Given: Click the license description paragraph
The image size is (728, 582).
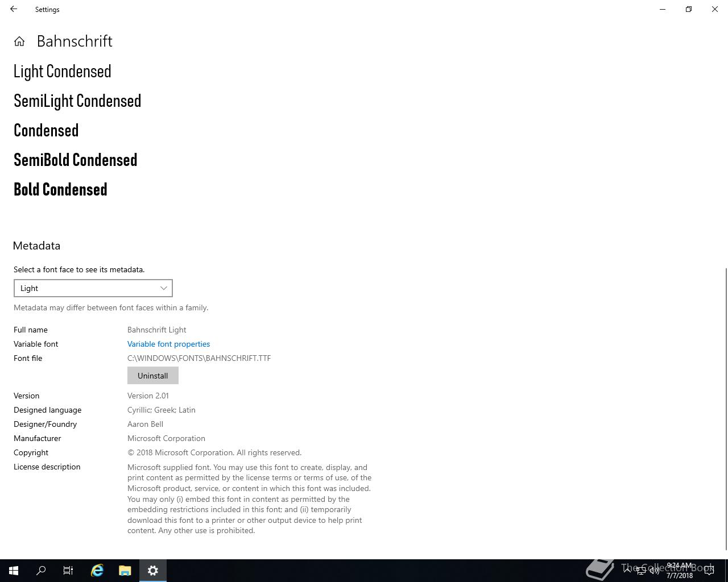Looking at the screenshot, I should (x=250, y=499).
